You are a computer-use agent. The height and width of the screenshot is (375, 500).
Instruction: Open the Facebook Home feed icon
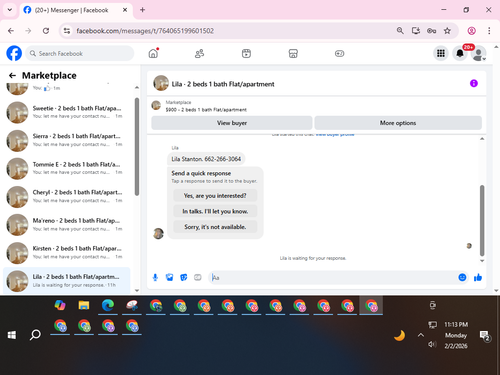(153, 53)
